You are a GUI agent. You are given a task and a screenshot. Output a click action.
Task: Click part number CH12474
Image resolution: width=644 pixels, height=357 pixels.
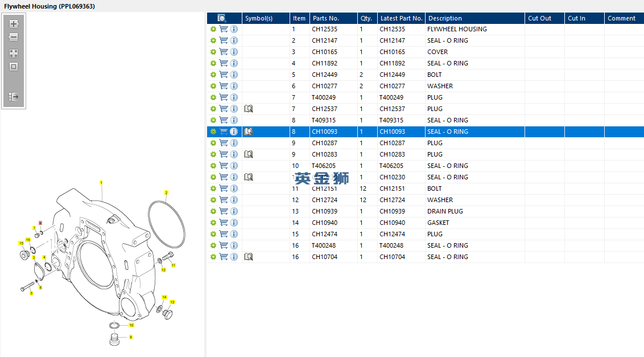[324, 234]
